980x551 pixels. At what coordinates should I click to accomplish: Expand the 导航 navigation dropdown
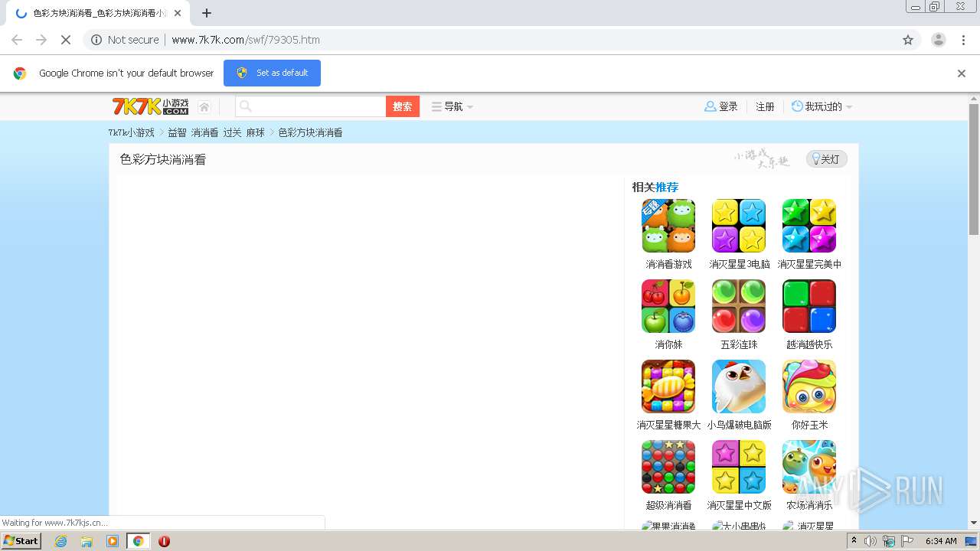tap(452, 106)
